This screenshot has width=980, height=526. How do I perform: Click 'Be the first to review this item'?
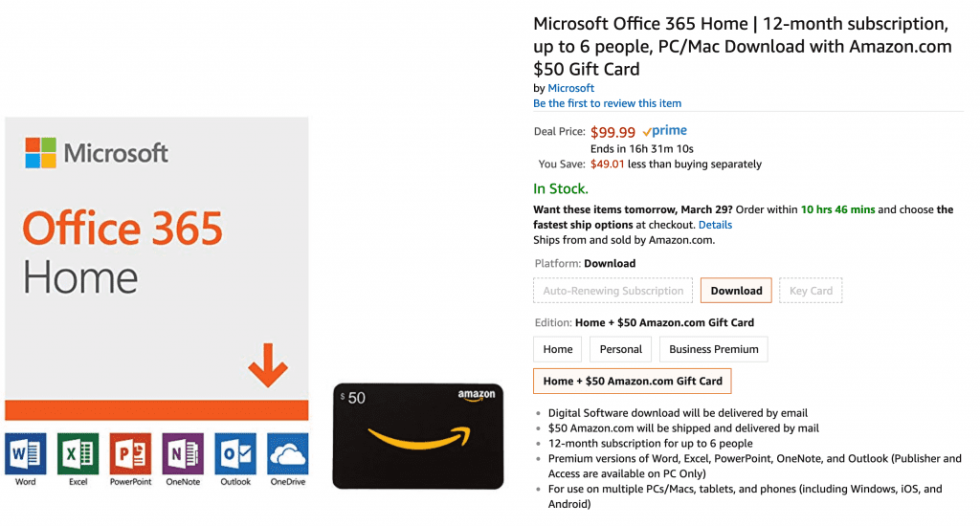[x=607, y=103]
